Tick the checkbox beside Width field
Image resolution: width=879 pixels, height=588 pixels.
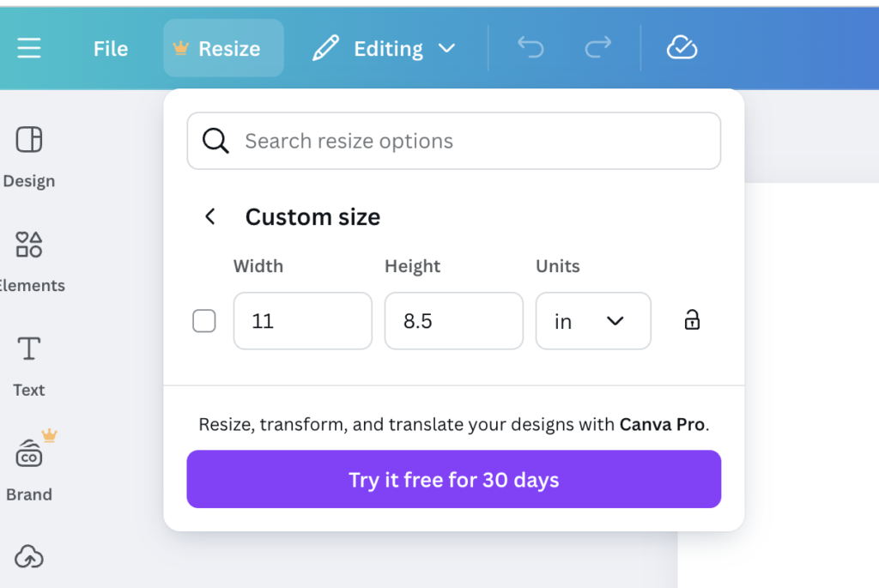(204, 321)
